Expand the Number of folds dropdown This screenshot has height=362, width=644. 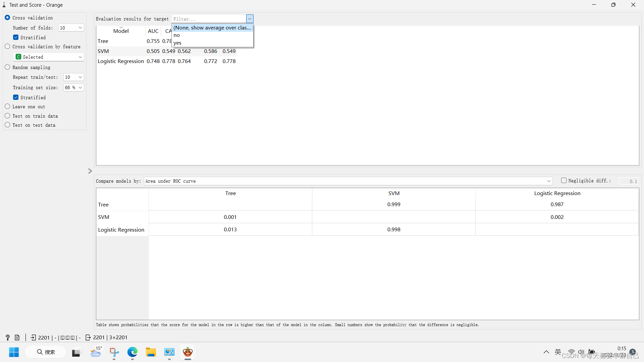(71, 28)
